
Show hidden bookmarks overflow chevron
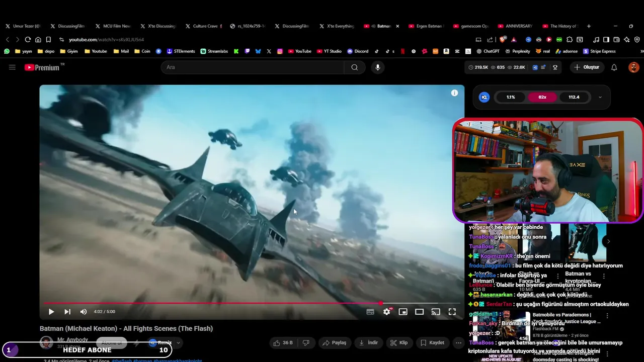tap(641, 51)
